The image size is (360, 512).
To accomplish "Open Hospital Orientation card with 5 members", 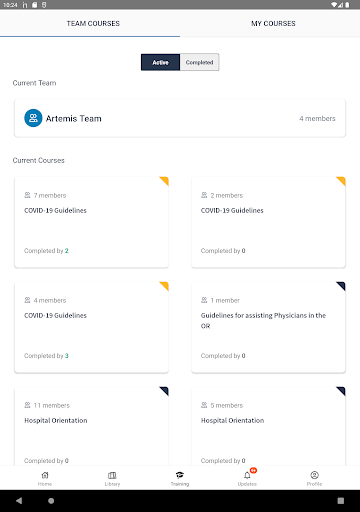I will point(268,426).
